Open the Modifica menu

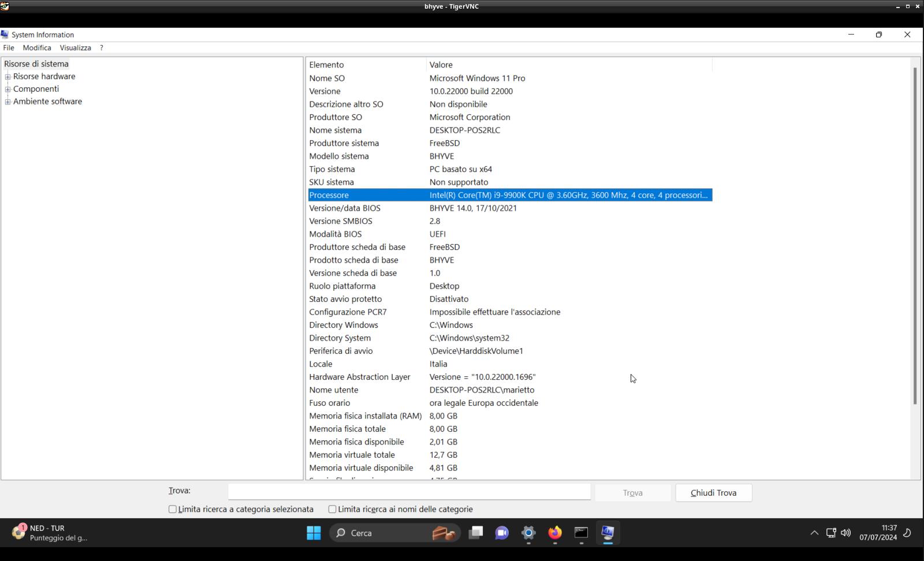(x=37, y=48)
